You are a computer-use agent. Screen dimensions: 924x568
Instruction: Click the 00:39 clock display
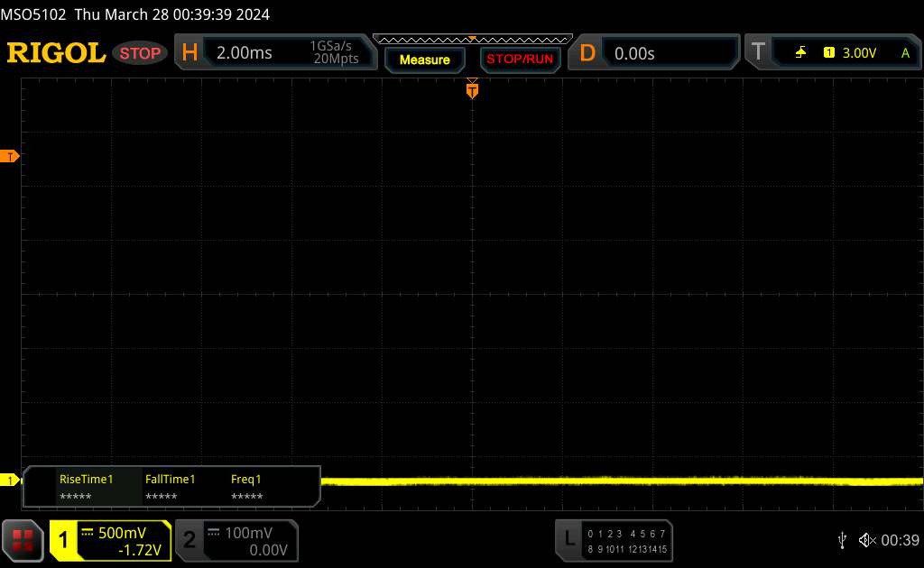point(900,540)
